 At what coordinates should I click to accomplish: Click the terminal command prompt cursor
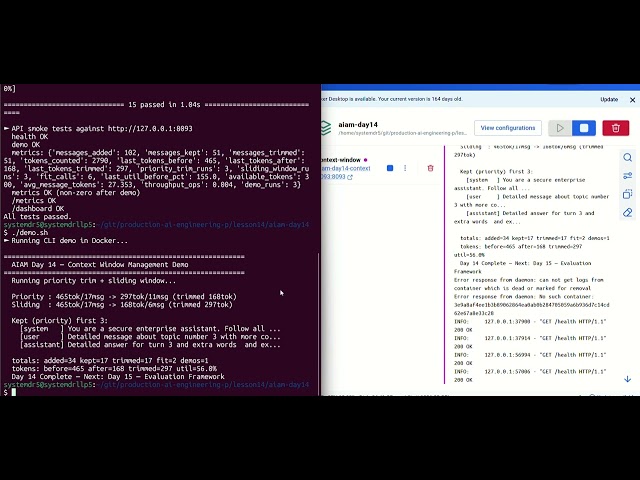(13, 392)
